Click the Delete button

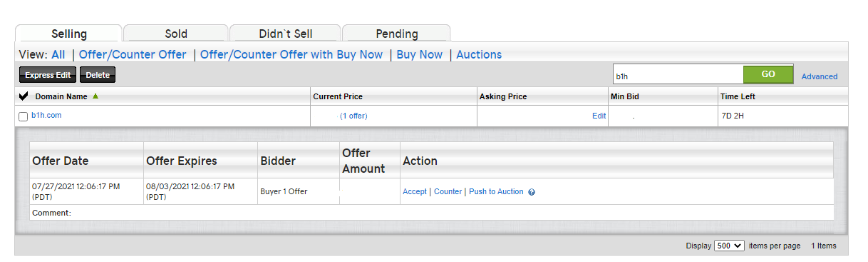98,75
